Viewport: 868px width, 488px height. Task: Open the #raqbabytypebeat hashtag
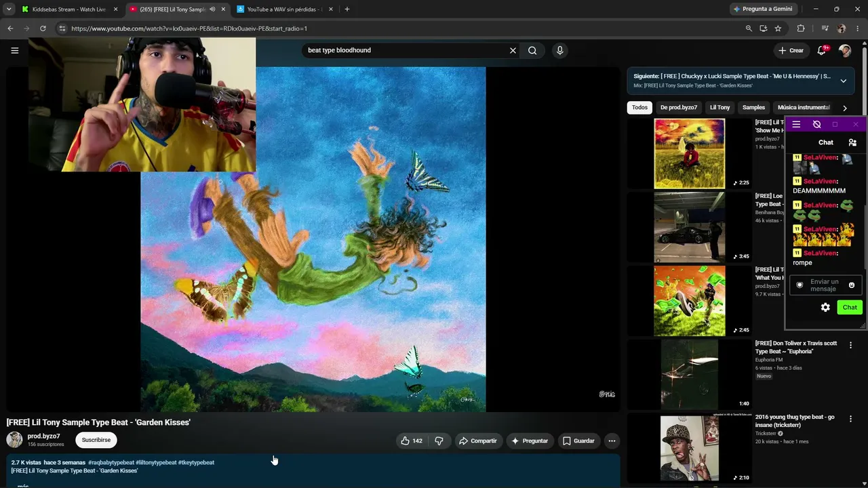click(111, 462)
